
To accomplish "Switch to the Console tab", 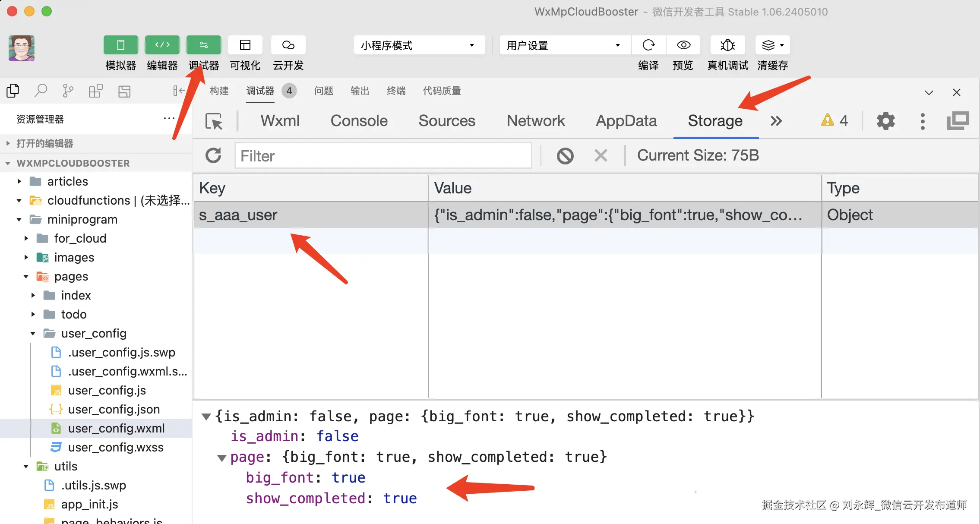I will click(359, 121).
